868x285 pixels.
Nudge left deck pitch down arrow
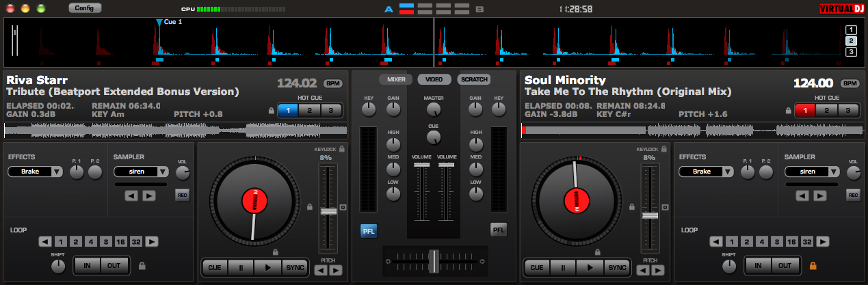(320, 270)
